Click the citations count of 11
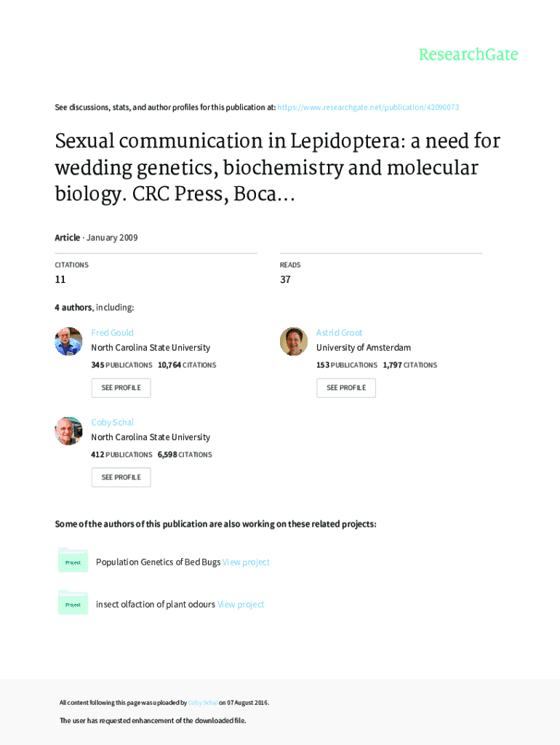 (60, 279)
